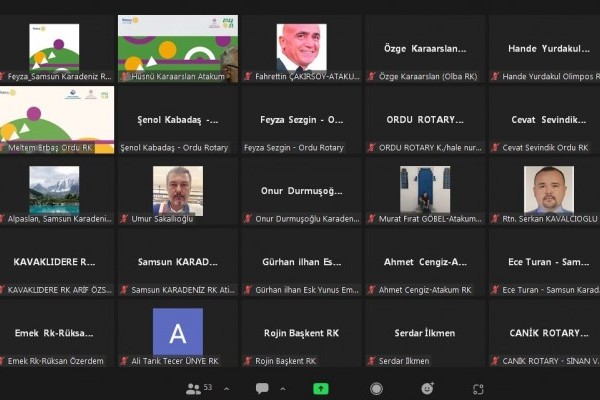Screen dimensions: 600x400
Task: Click the 'KAVAKLIDERE RK ARİF ÖZS...' name label
Action: tap(60, 290)
